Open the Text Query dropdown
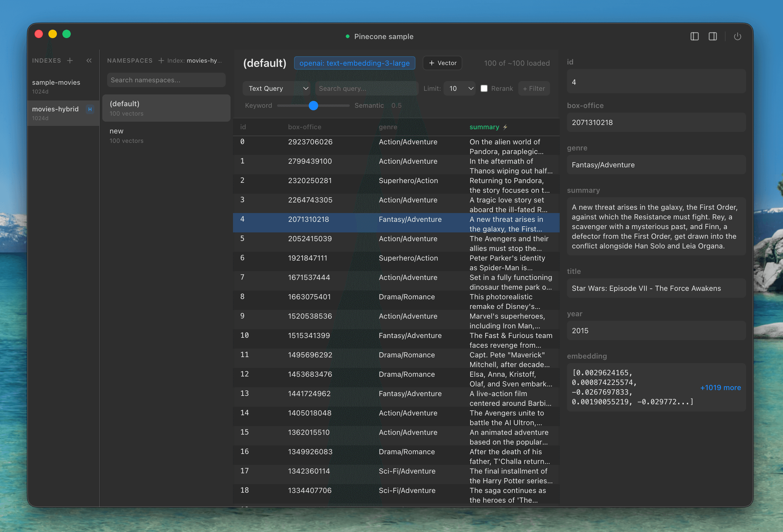 277,89
